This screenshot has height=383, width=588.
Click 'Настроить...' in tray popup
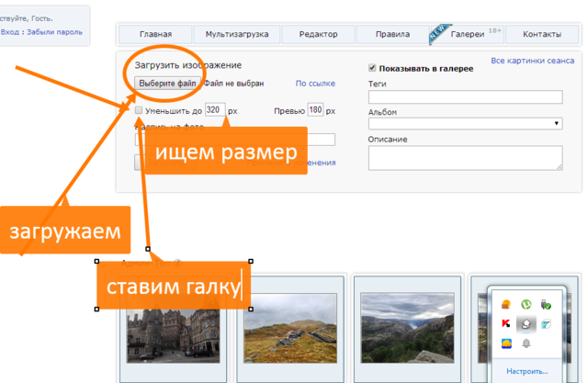[526, 371]
